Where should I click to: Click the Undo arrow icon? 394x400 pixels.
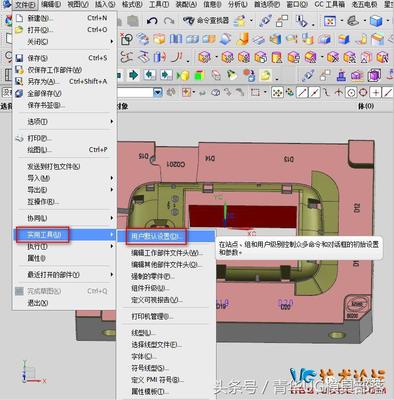[152, 21]
